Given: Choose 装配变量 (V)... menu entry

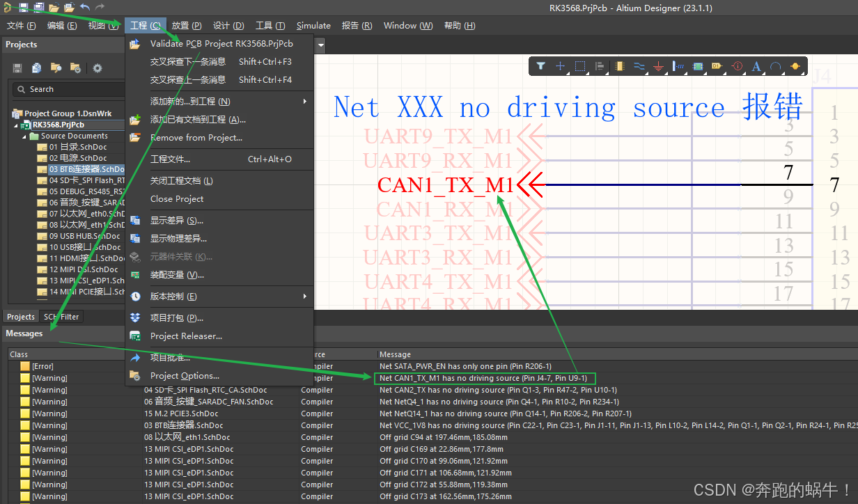Looking at the screenshot, I should tap(219, 275).
